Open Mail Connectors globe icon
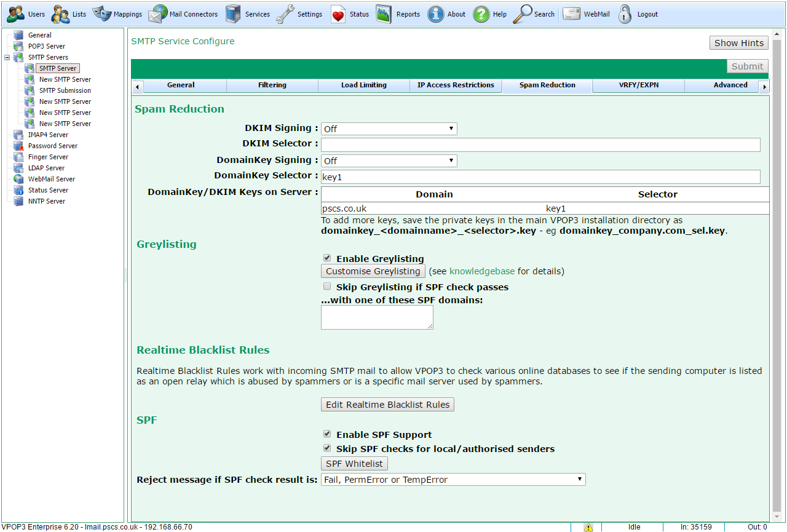 click(x=158, y=14)
